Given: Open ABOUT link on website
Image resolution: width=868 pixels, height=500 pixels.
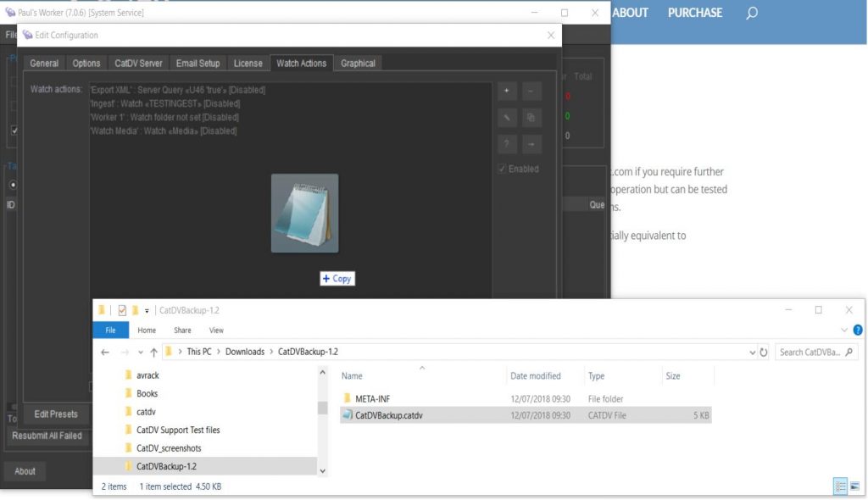Looking at the screenshot, I should coord(630,13).
